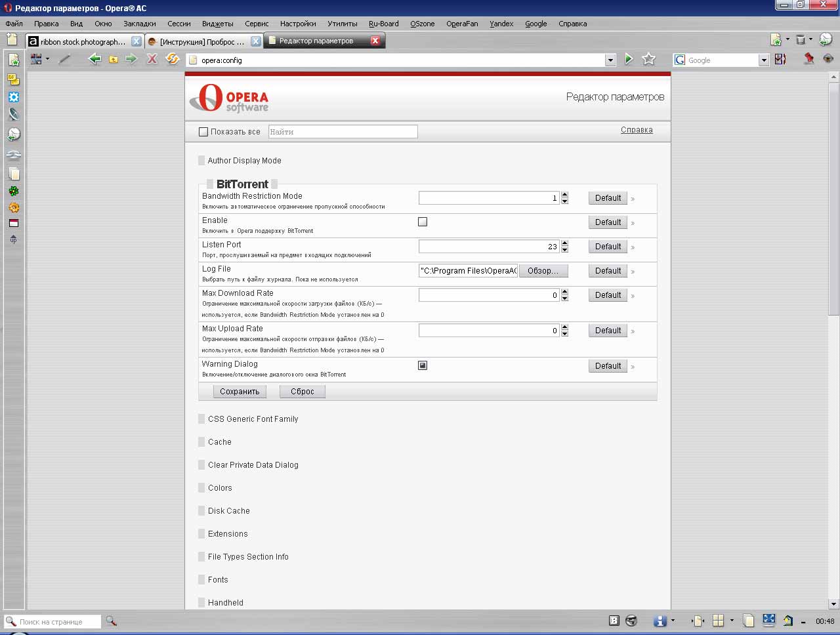Open the Google search engine dropdown
840x635 pixels.
763,60
